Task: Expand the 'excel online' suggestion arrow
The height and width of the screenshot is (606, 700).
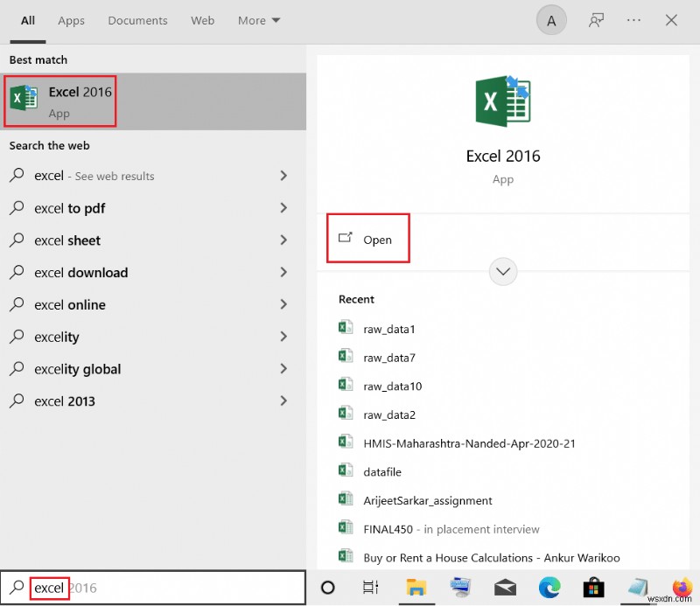Action: [283, 304]
